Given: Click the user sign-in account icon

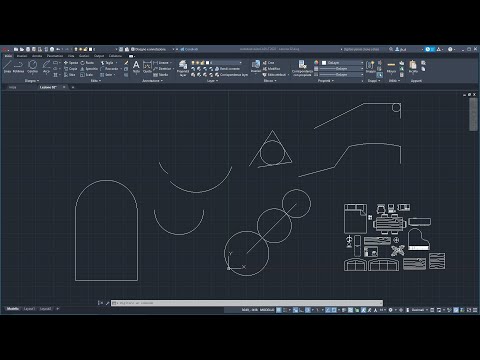Looking at the screenshot, I should coord(400,49).
